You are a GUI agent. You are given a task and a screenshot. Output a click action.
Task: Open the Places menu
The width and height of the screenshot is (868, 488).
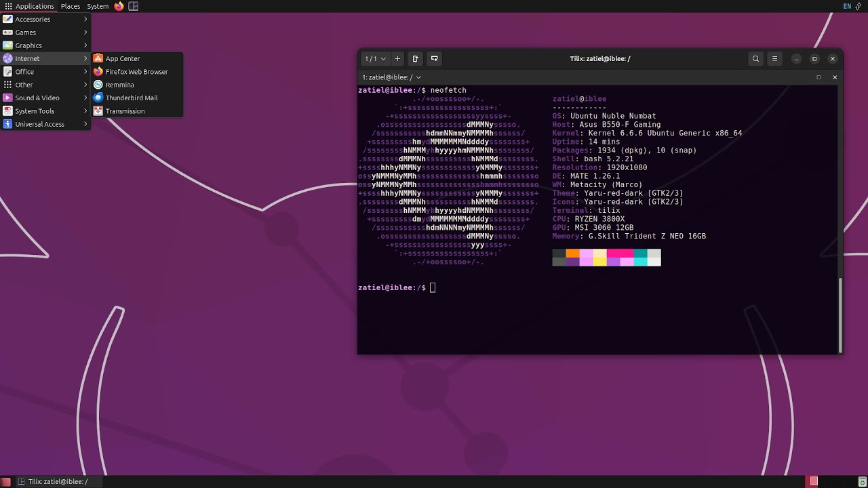pos(71,6)
